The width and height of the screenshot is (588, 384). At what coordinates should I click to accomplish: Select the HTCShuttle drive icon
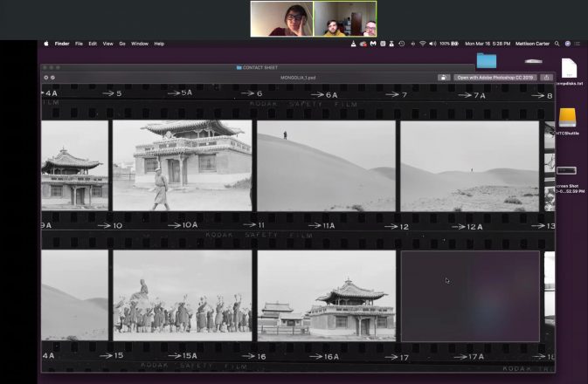[567, 117]
